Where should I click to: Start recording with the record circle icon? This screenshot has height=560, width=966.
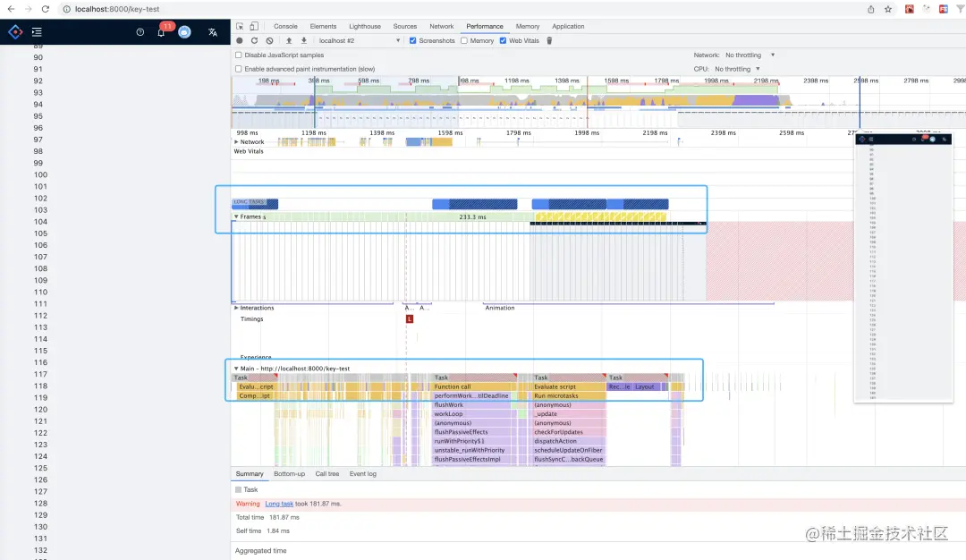pos(240,40)
